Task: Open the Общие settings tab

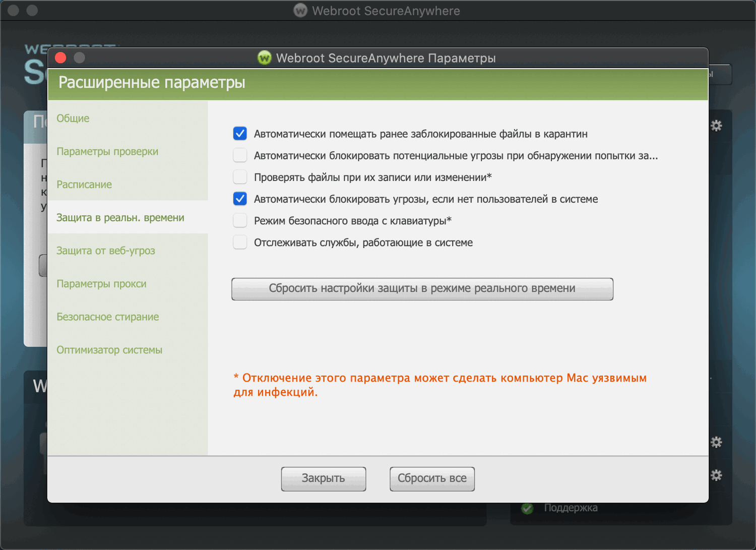Action: coord(73,118)
